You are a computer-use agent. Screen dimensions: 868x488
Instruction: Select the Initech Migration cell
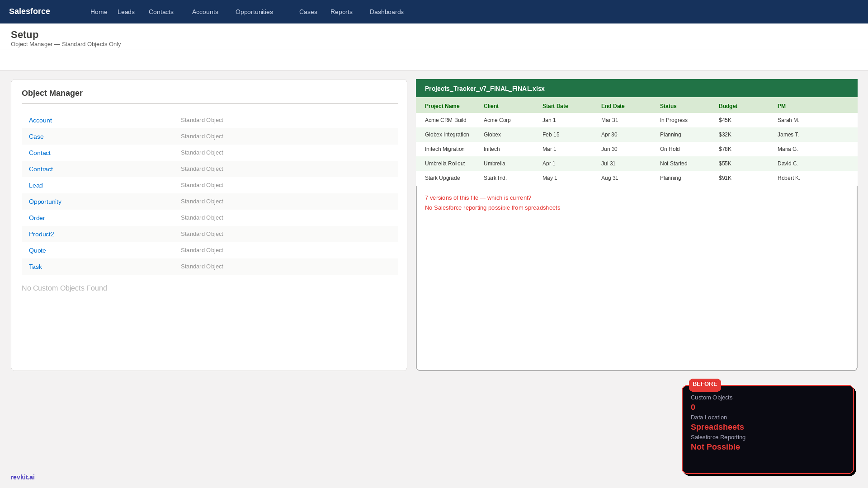445,149
